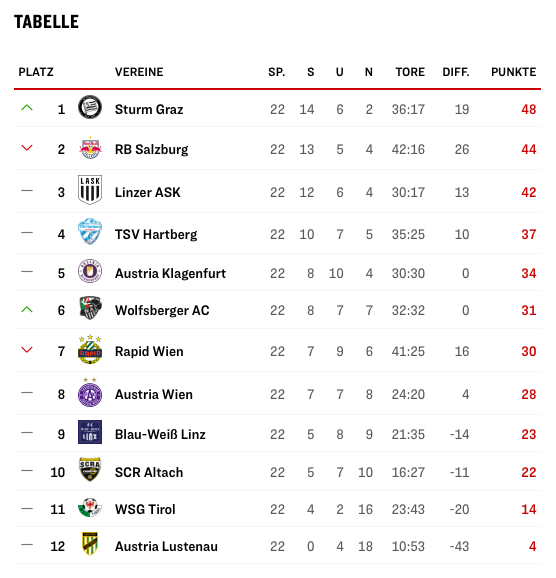Open the Wolfsberger AC team name

click(x=162, y=311)
